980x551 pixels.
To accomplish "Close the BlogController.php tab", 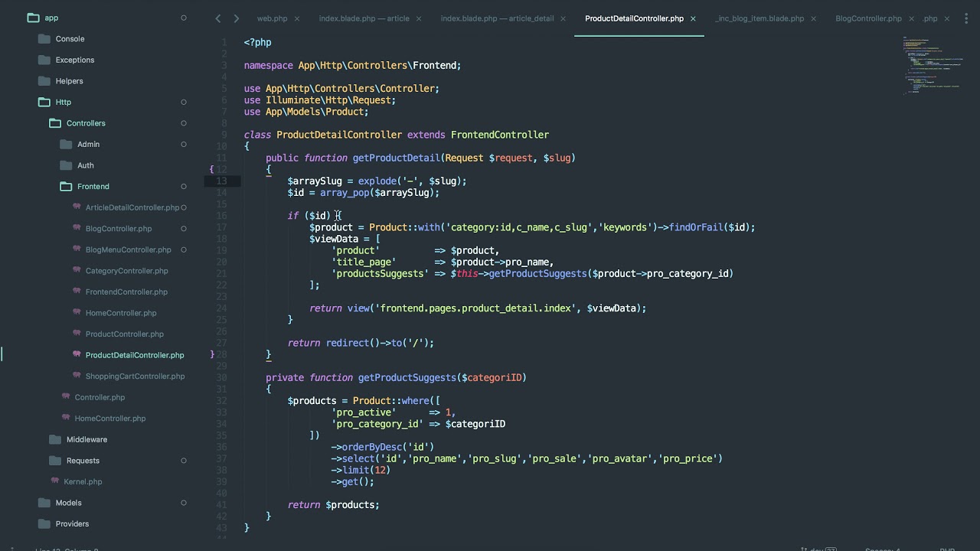I will click(911, 18).
